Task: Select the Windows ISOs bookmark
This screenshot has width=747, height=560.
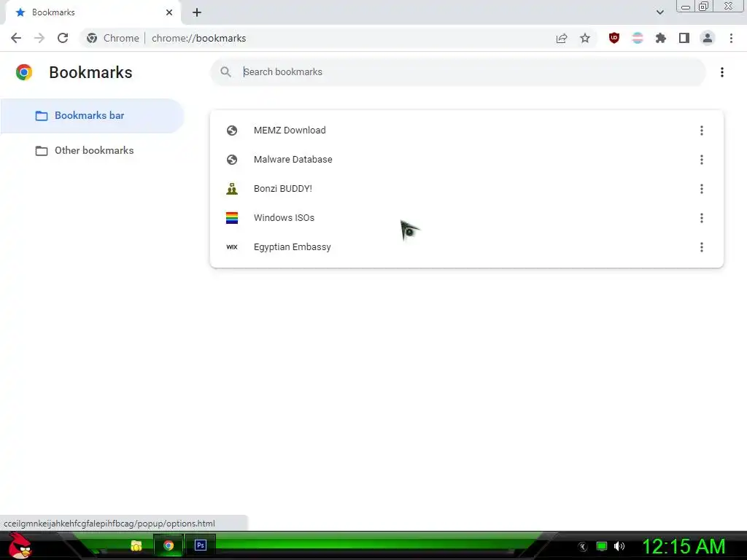Action: click(x=466, y=218)
